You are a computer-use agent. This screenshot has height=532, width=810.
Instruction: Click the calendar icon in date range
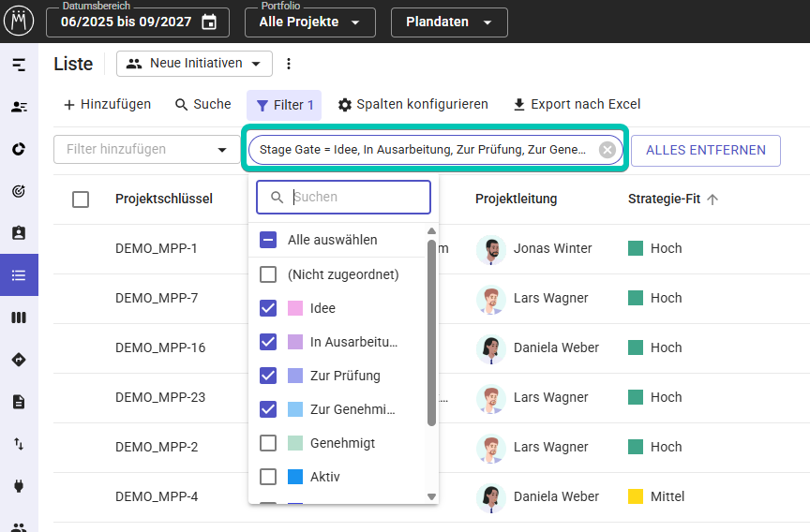(x=209, y=22)
